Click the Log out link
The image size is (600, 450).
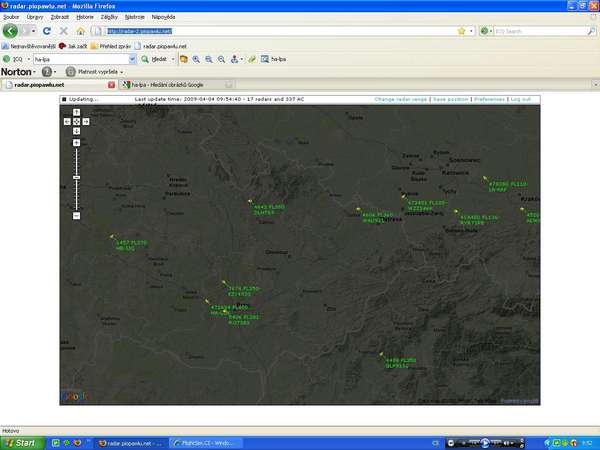[521, 99]
